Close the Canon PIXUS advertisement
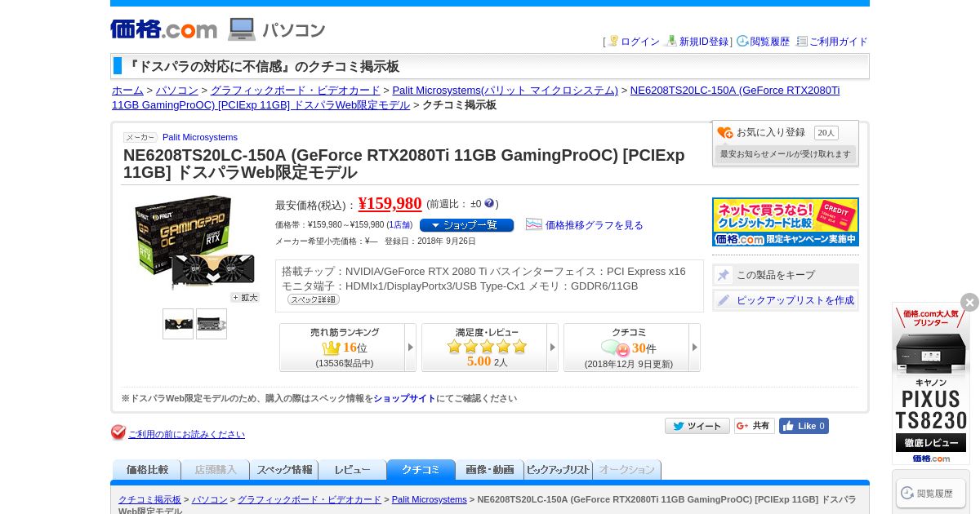The image size is (980, 514). pos(969,303)
